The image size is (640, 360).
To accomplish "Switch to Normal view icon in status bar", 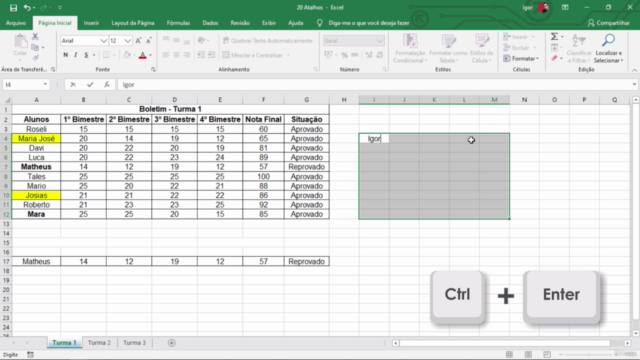I will pyautogui.click(x=509, y=355).
